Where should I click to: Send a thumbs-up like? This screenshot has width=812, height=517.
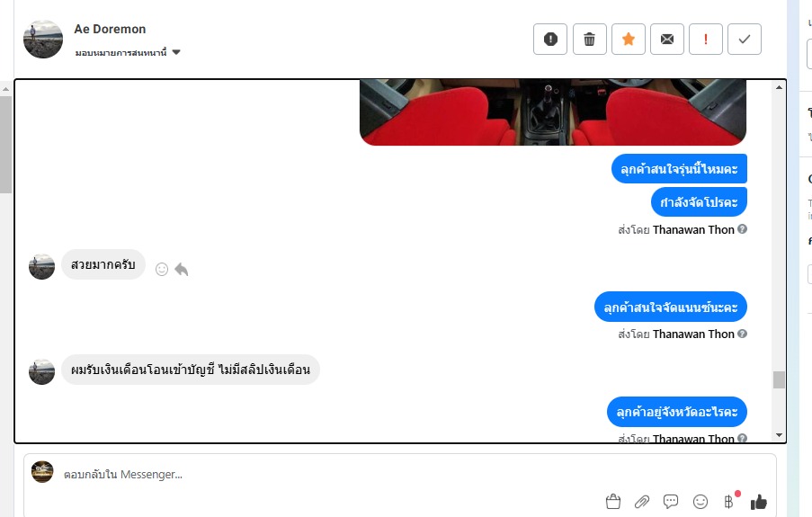coord(759,502)
